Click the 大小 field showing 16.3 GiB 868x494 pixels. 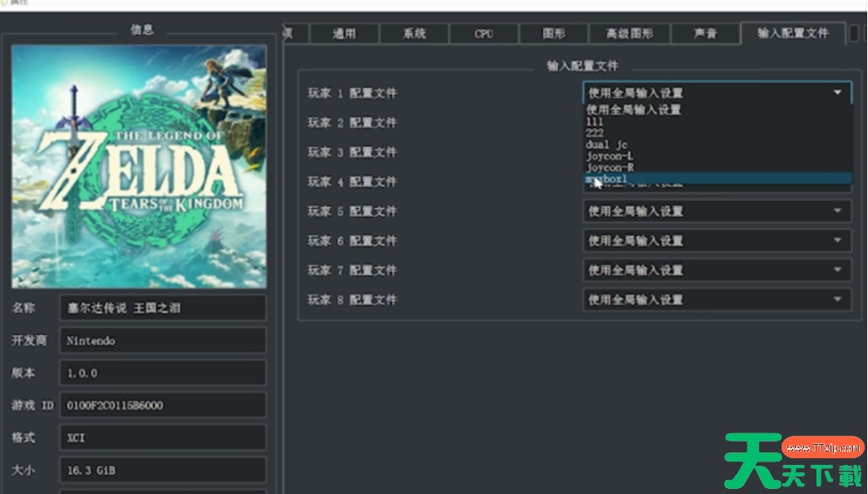point(163,470)
